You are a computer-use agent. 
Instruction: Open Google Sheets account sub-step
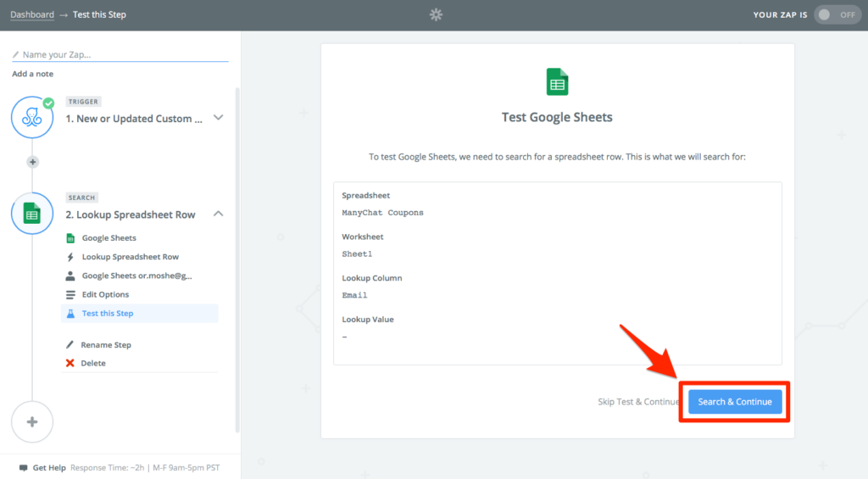coord(136,276)
